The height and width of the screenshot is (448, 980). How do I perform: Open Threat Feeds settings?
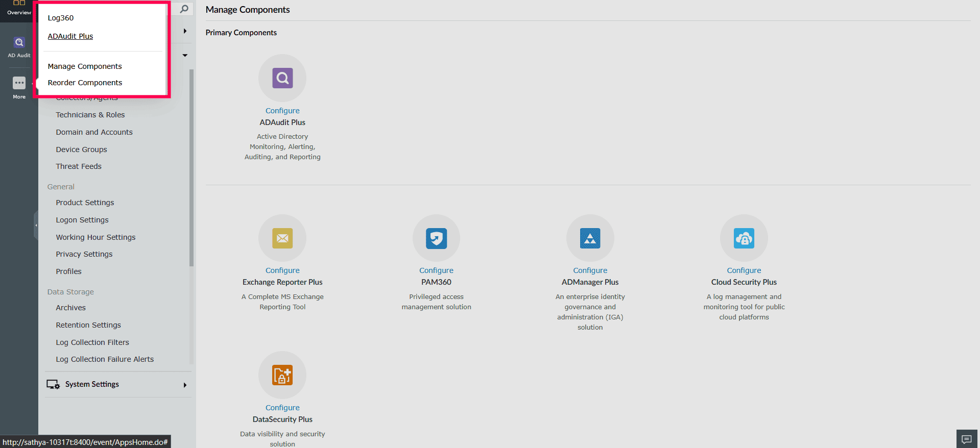(79, 166)
